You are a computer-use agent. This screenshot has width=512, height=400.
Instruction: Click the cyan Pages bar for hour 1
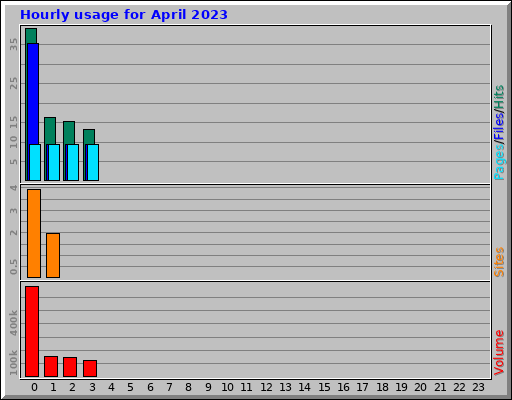coord(54,162)
